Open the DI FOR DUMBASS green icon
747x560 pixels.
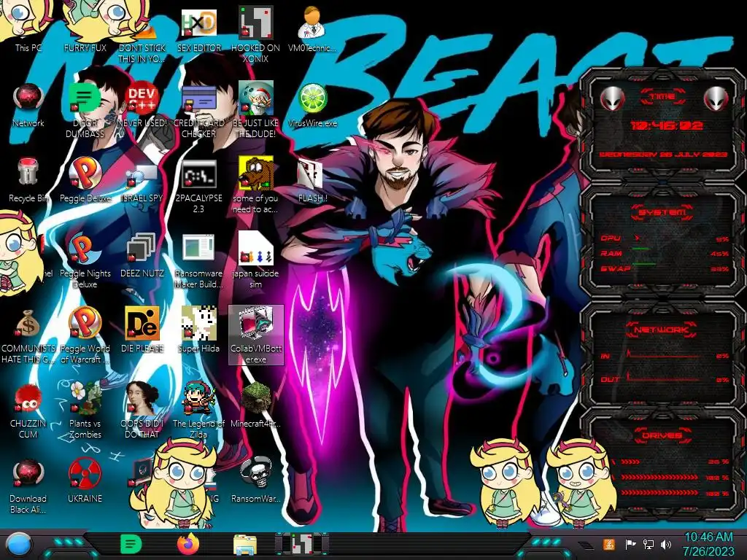tap(85, 111)
